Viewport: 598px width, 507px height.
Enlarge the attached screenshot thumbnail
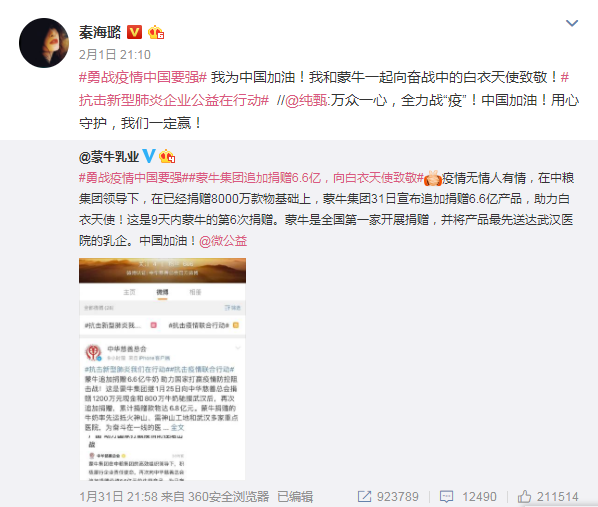point(162,369)
